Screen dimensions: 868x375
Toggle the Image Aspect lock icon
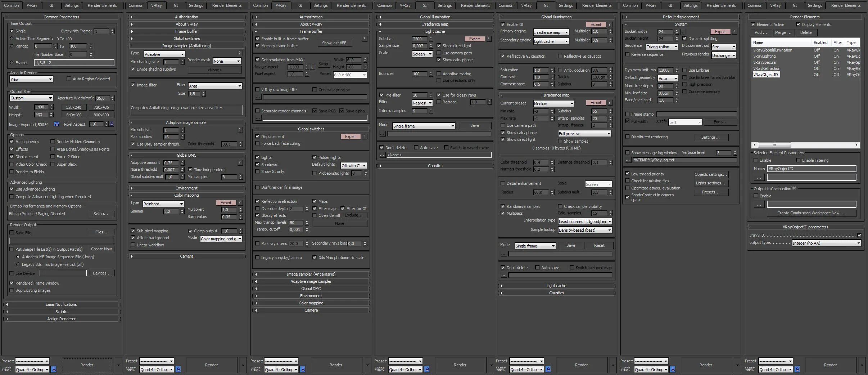pyautogui.click(x=56, y=124)
